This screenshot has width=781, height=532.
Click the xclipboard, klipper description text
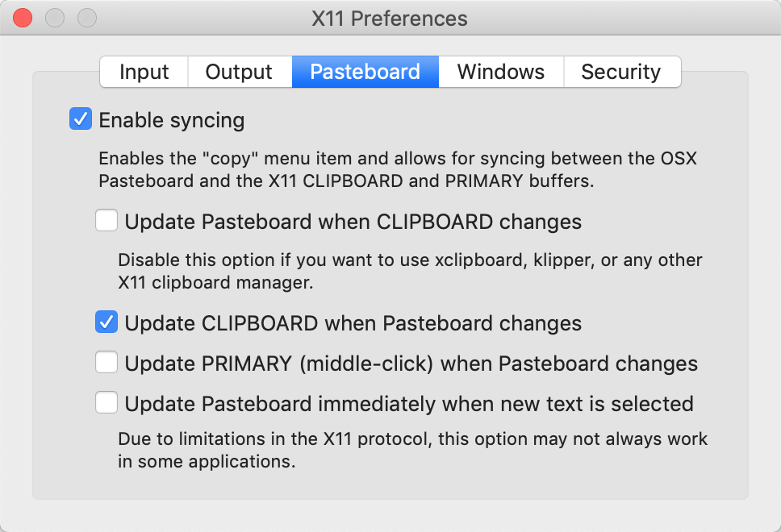point(410,272)
